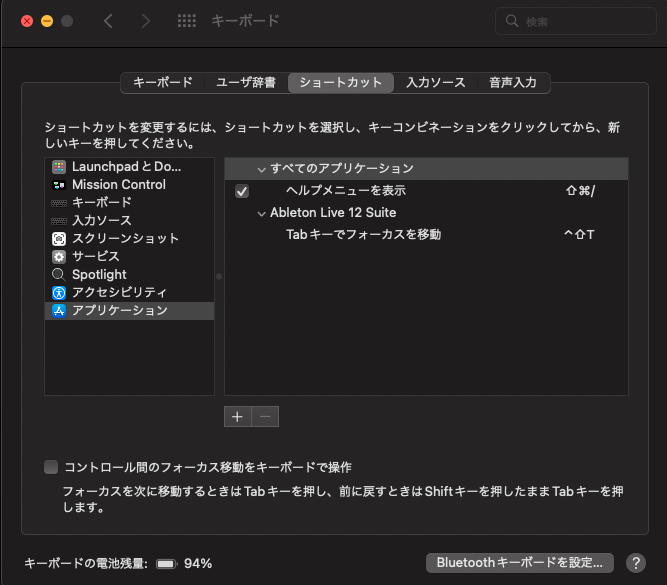Open the ユーザ辞書 tab
667x585 pixels.
[x=247, y=83]
